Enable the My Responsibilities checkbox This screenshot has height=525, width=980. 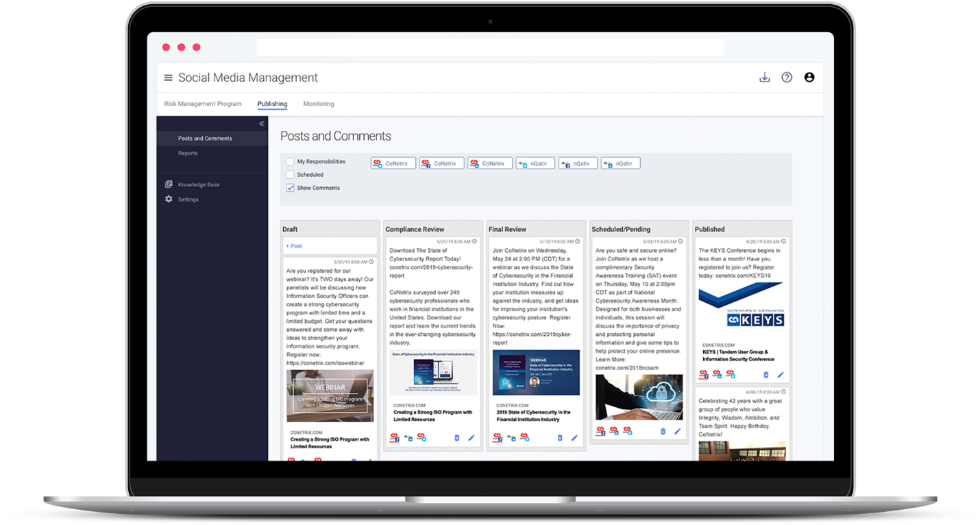(290, 162)
